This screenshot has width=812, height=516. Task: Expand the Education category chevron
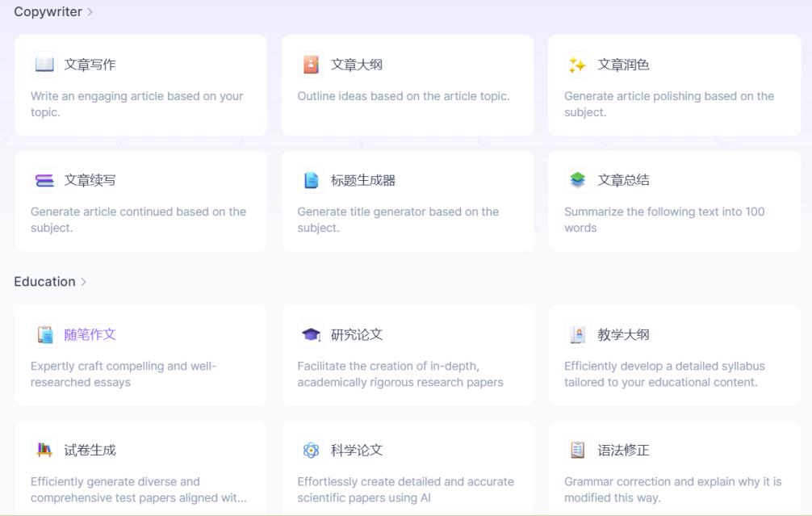(84, 282)
